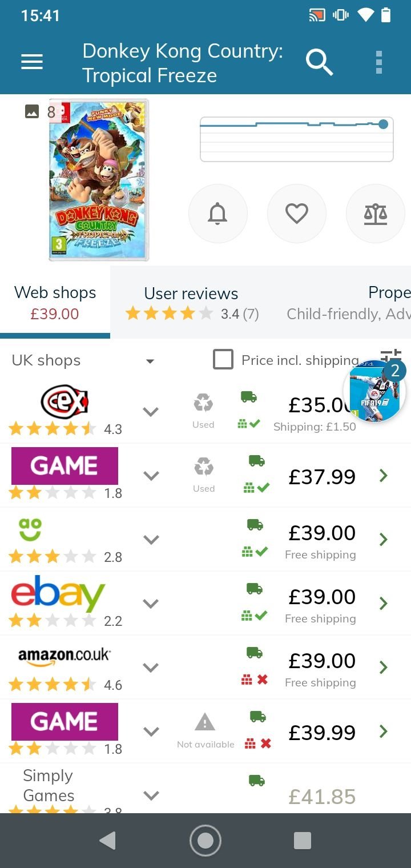This screenshot has height=868, width=411.
Task: Open the UK shops dropdown
Action: pyautogui.click(x=83, y=360)
